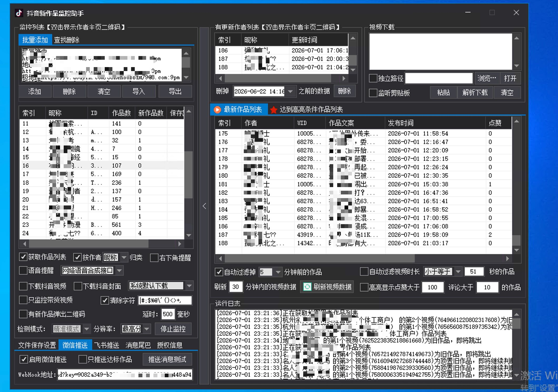Click the WebHook地址 input field
Viewport: 558px width, 392px height.
pyautogui.click(x=125, y=374)
